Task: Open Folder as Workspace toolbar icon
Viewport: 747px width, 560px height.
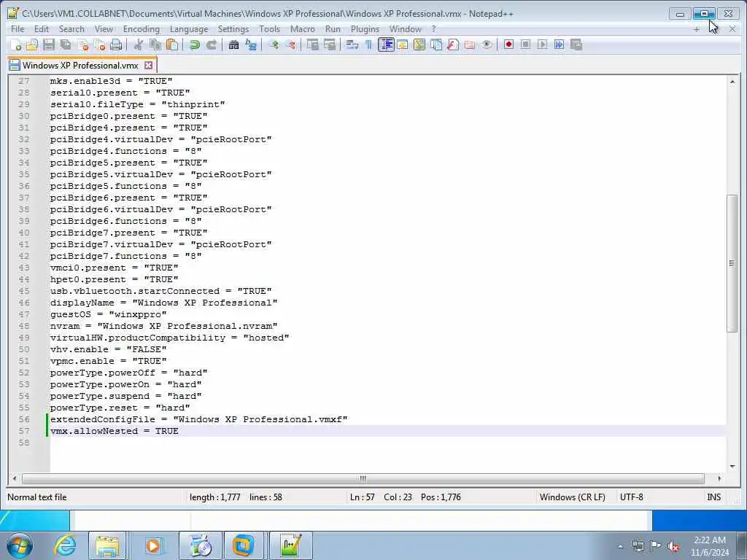Action: click(x=470, y=44)
